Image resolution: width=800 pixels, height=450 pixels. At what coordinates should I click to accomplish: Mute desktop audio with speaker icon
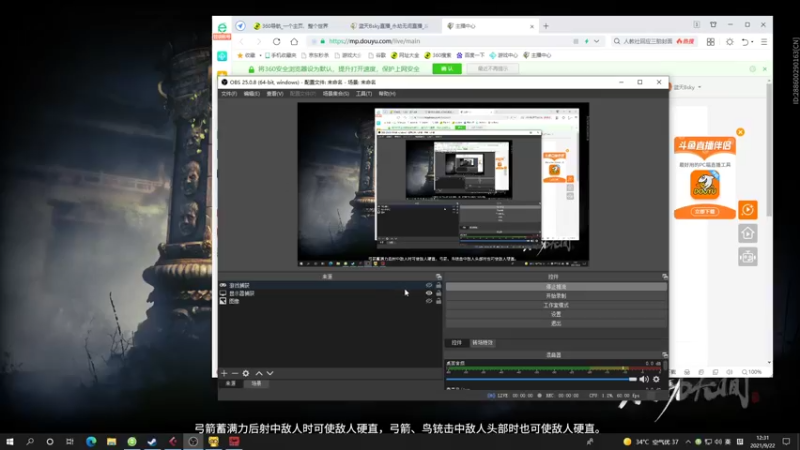click(644, 379)
